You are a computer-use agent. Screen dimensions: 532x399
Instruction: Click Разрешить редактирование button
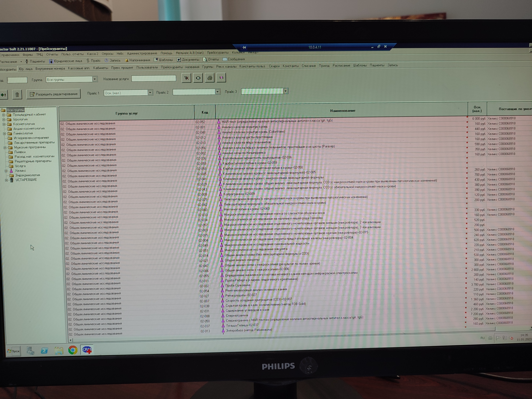point(54,94)
